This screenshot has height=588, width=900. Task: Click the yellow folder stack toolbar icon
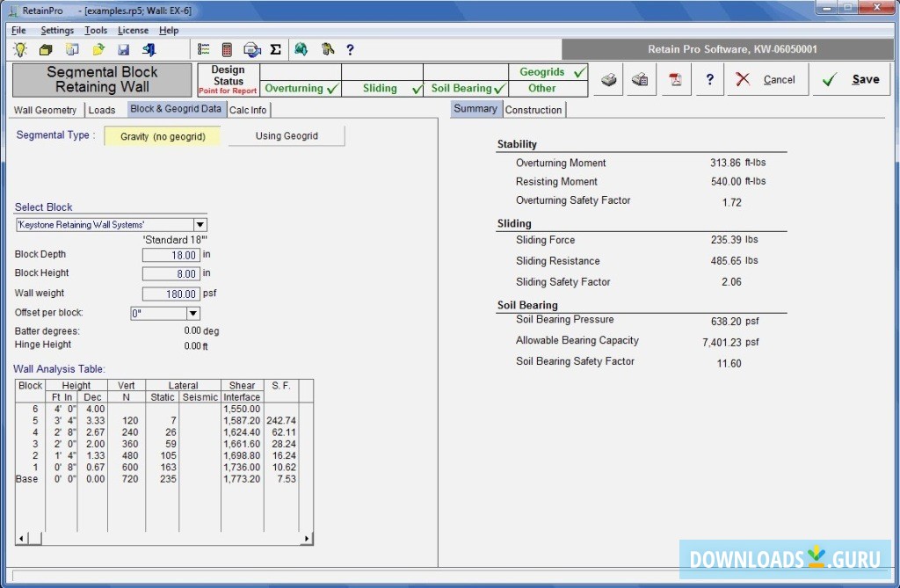click(46, 50)
